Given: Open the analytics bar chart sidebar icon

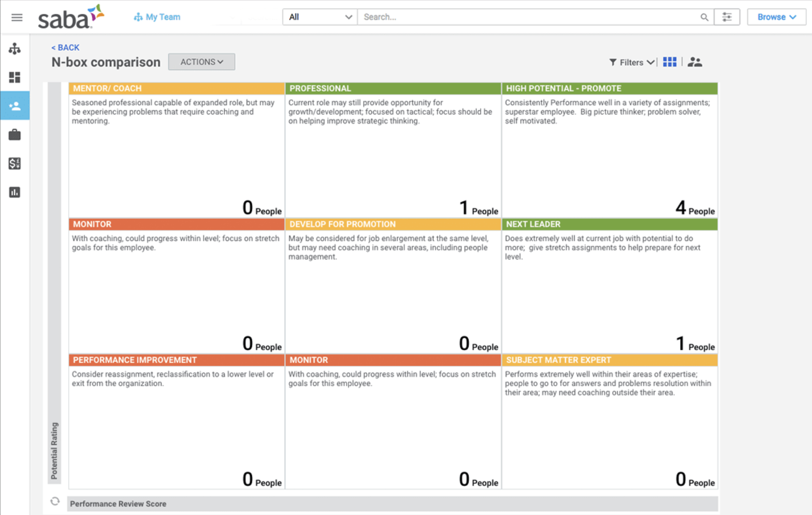Looking at the screenshot, I should pyautogui.click(x=15, y=192).
